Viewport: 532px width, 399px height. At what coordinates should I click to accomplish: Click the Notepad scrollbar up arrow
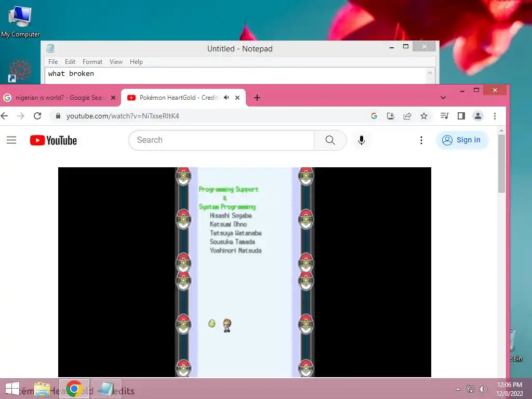click(x=430, y=73)
